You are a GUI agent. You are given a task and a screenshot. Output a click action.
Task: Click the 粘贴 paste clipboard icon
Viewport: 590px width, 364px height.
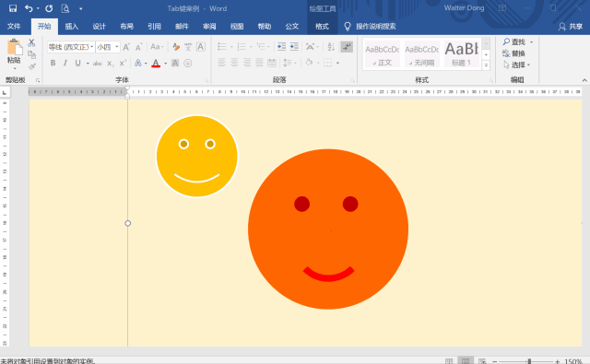(15, 47)
